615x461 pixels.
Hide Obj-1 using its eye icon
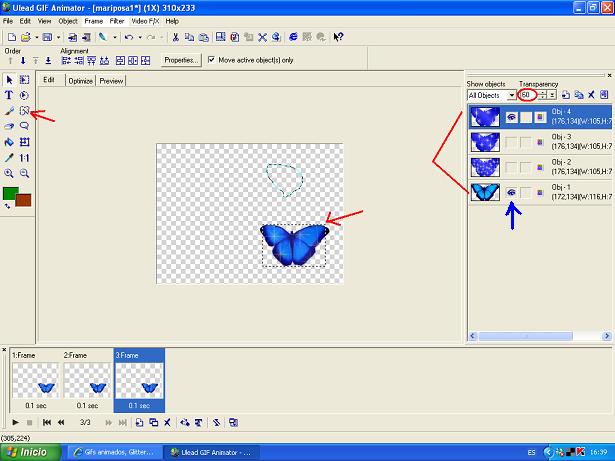click(511, 192)
